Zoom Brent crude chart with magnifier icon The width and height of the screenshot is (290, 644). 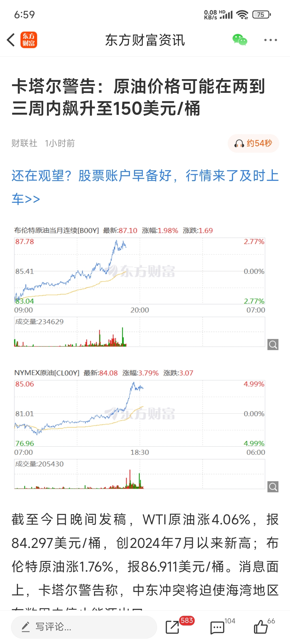coord(273,344)
